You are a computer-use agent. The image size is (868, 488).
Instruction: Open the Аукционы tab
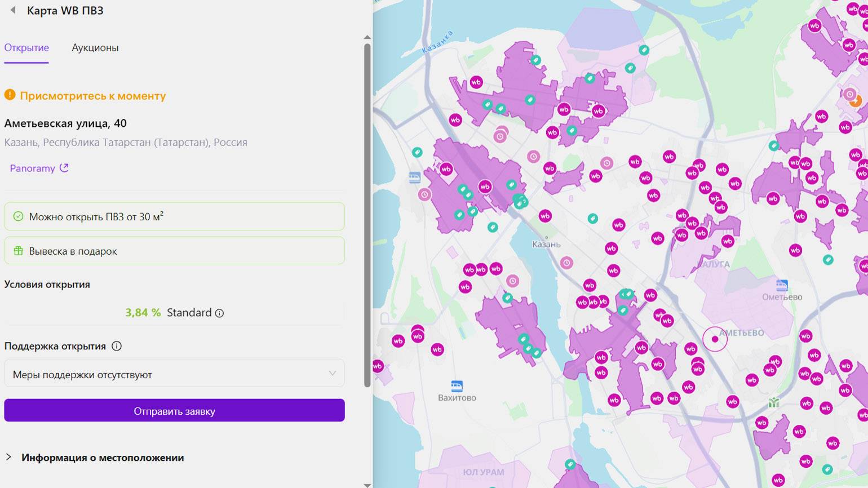(x=95, y=48)
